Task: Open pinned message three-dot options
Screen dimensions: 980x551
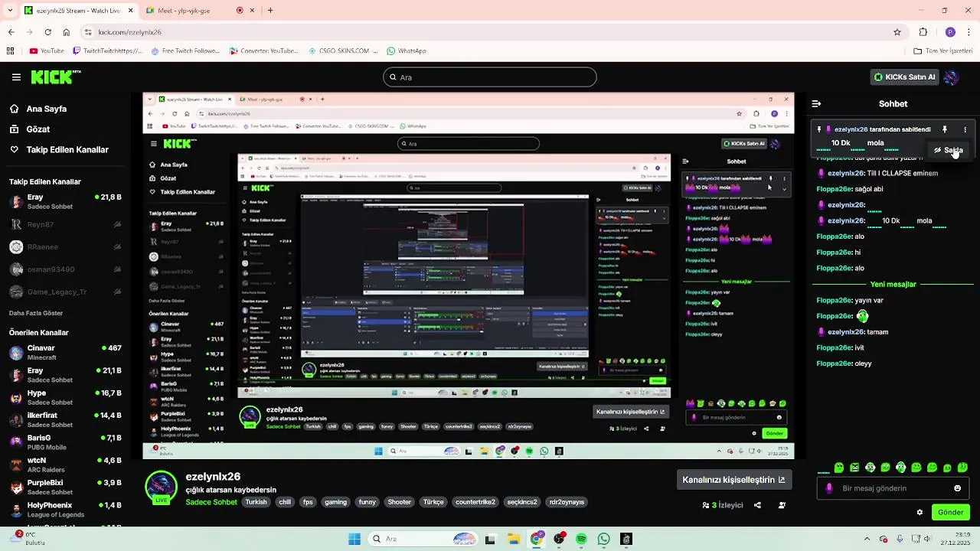Action: (x=965, y=129)
